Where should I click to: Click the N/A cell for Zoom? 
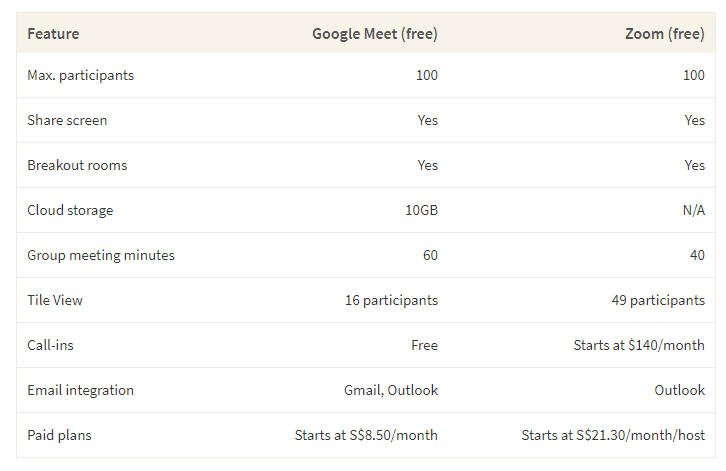coord(694,210)
